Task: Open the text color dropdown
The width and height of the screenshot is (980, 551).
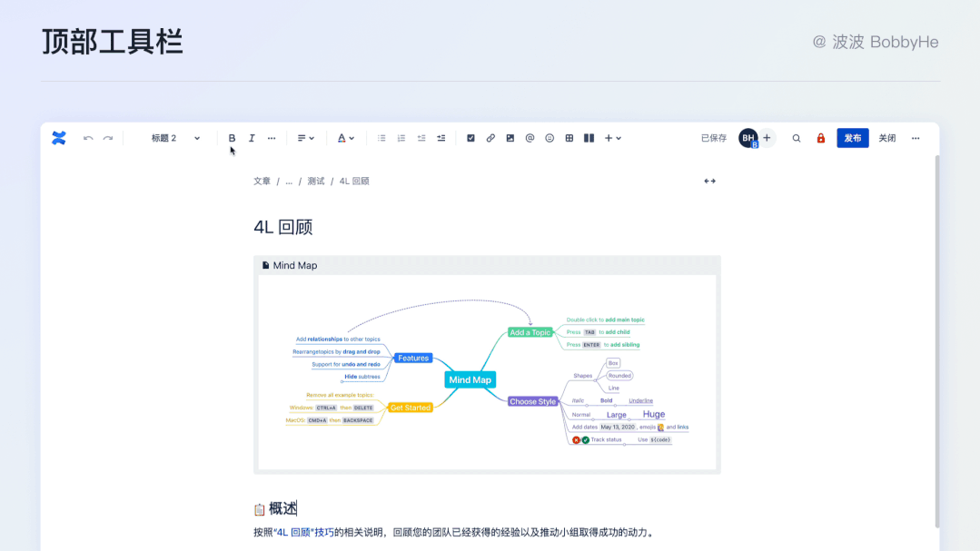Action: [346, 138]
